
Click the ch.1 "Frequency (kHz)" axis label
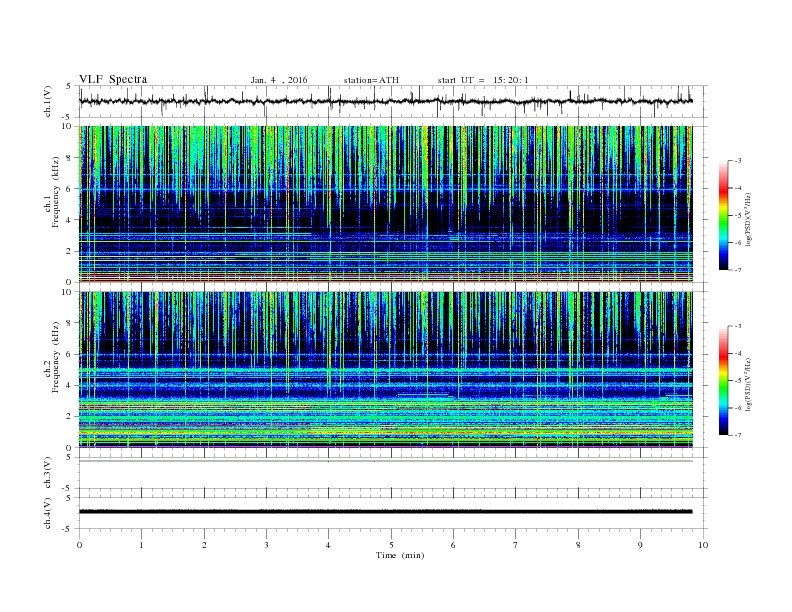(x=56, y=192)
